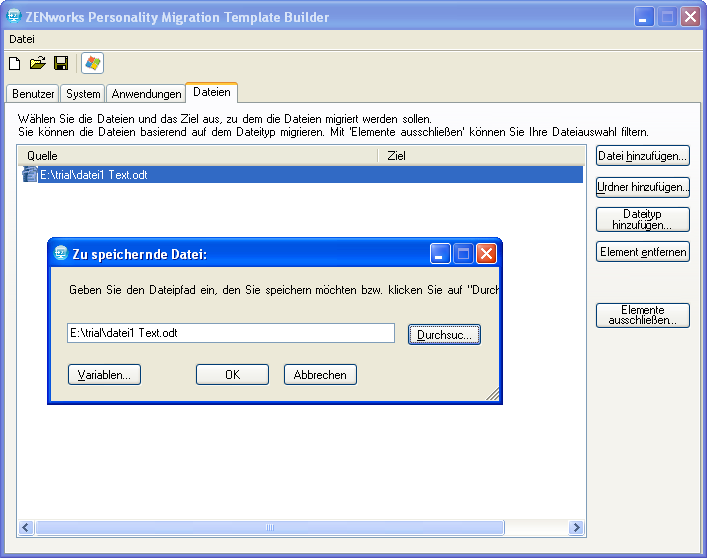Cancel the dialog with Abbrechen
The width and height of the screenshot is (707, 558).
pyautogui.click(x=320, y=375)
